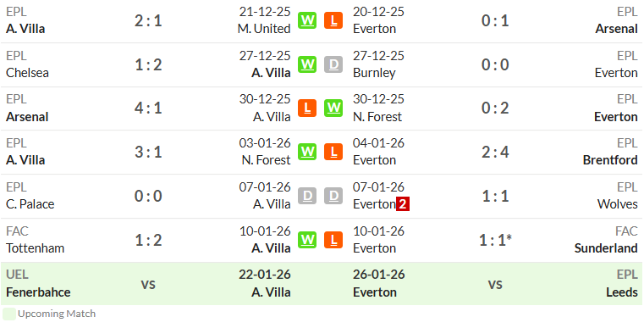Click the grey D badge next to Burnley
This screenshot has height=328, width=644.
pos(333,64)
